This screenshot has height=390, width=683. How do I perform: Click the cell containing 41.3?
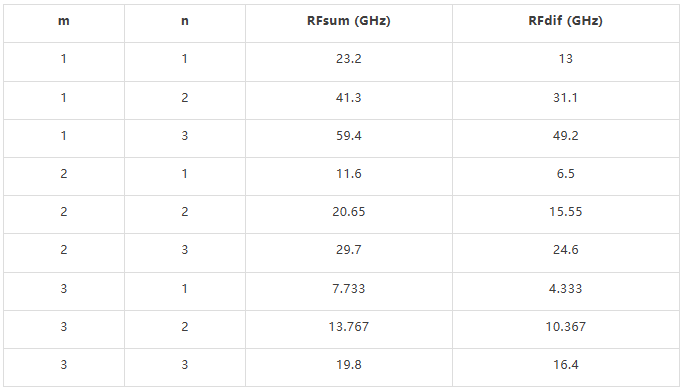pyautogui.click(x=348, y=98)
